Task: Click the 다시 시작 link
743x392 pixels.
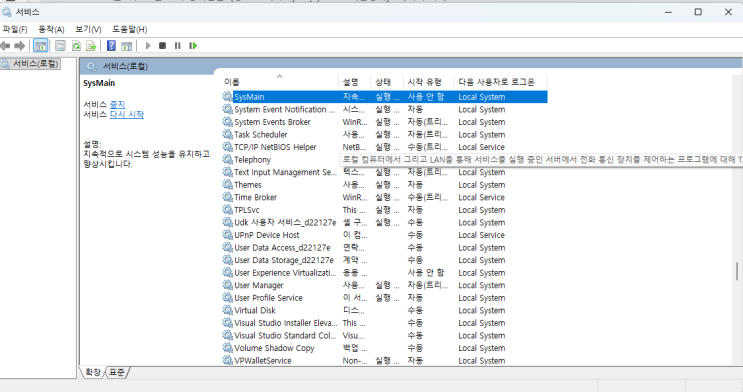Action: pyautogui.click(x=127, y=115)
